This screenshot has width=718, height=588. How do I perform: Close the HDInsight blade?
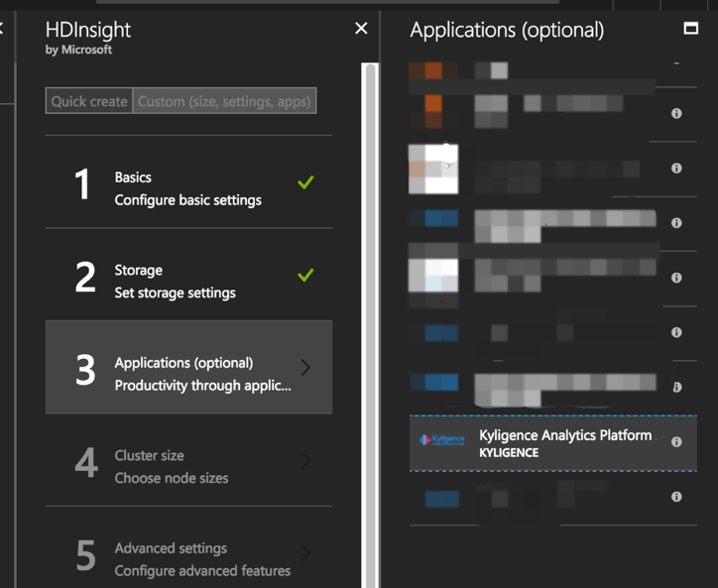pyautogui.click(x=361, y=30)
